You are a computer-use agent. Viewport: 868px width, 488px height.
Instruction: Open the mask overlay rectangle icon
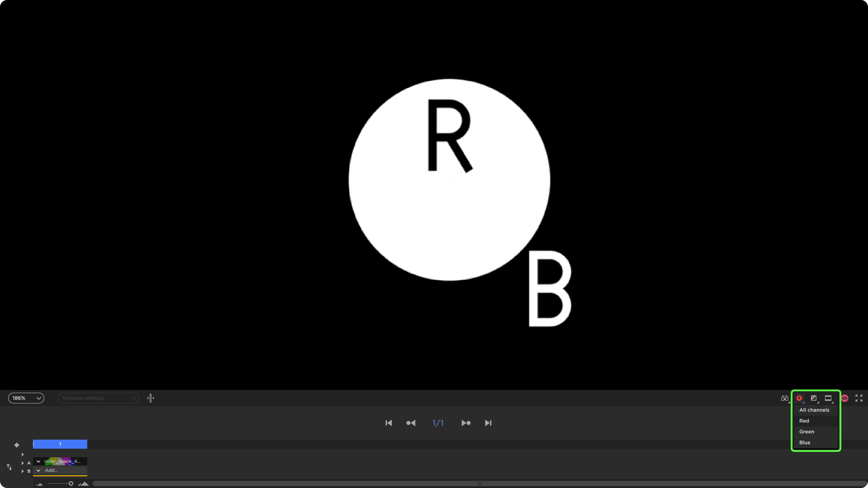click(x=828, y=398)
